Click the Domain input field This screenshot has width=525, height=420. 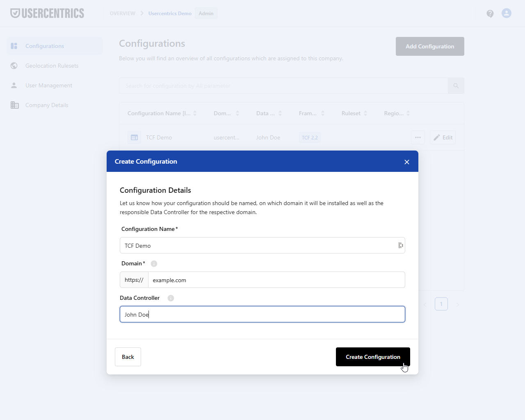point(276,280)
